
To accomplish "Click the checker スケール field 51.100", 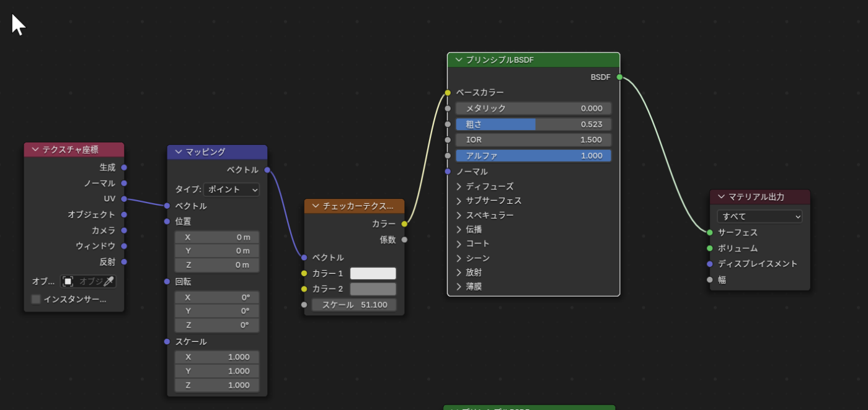I will click(354, 305).
